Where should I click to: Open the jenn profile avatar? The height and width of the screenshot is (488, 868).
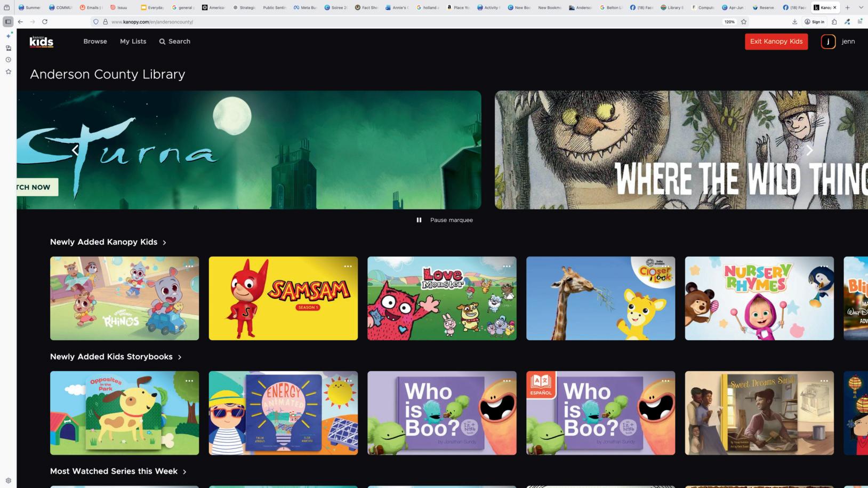pos(828,42)
